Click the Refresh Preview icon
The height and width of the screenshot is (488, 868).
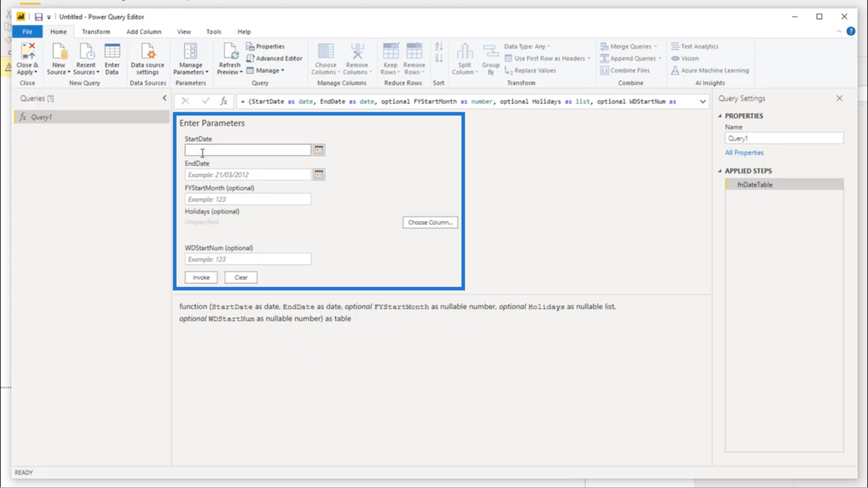tap(230, 52)
